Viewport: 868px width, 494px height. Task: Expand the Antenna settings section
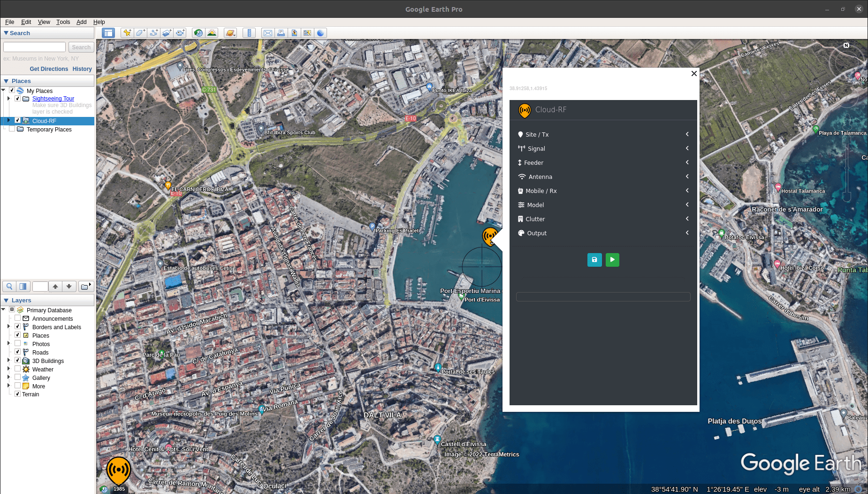pos(687,177)
